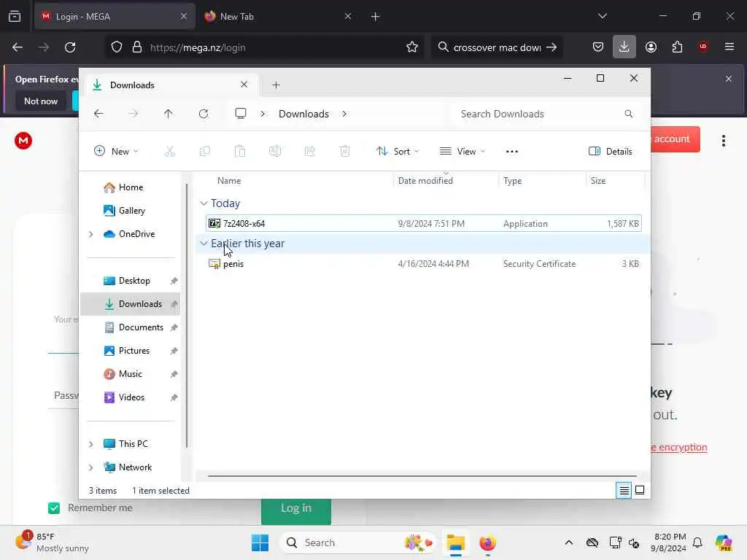747x560 pixels.
Task: Click the Share icon in Explorer toolbar
Action: coord(309,152)
